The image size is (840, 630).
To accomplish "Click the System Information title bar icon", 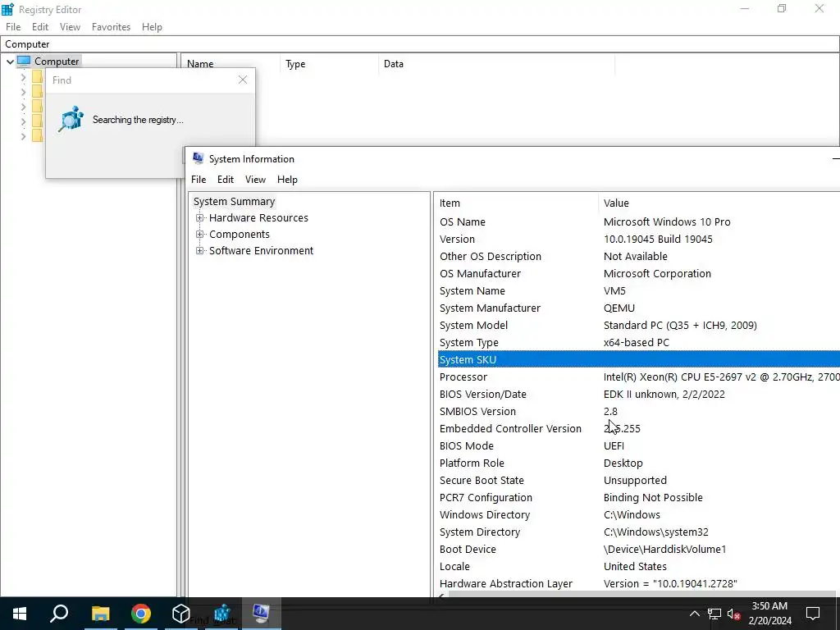I will point(199,158).
